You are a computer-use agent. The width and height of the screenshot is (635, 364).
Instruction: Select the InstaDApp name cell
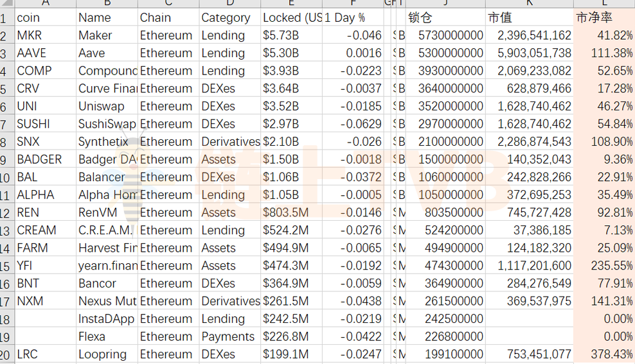[x=107, y=318]
